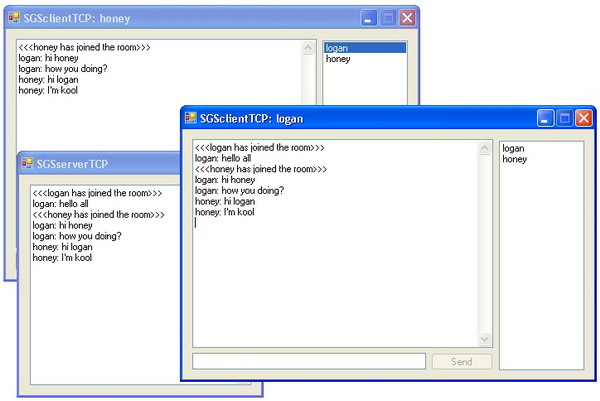This screenshot has width=600, height=401.
Task: Select honey in the logan window's user list
Action: tap(514, 159)
